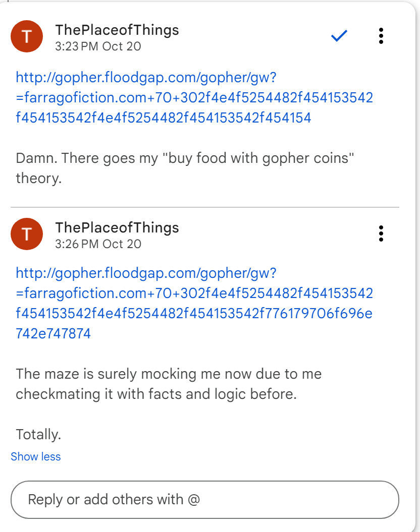Viewport: 420px width, 532px height.
Task: Select ThePlaceofThings name on second comment
Action: coord(117,228)
